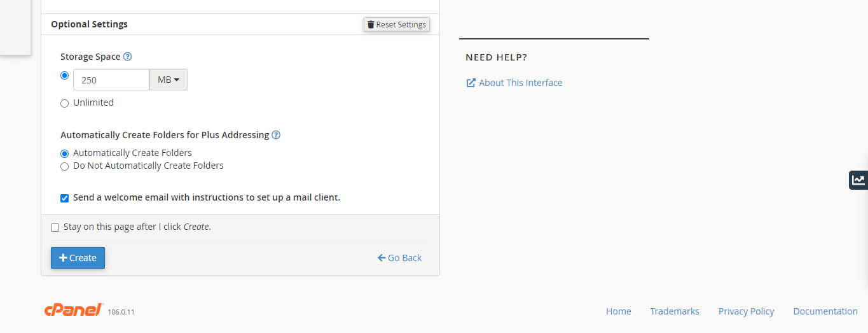Viewport: 868px width, 333px height.
Task: Open the MB storage unit dropdown
Action: pos(169,80)
